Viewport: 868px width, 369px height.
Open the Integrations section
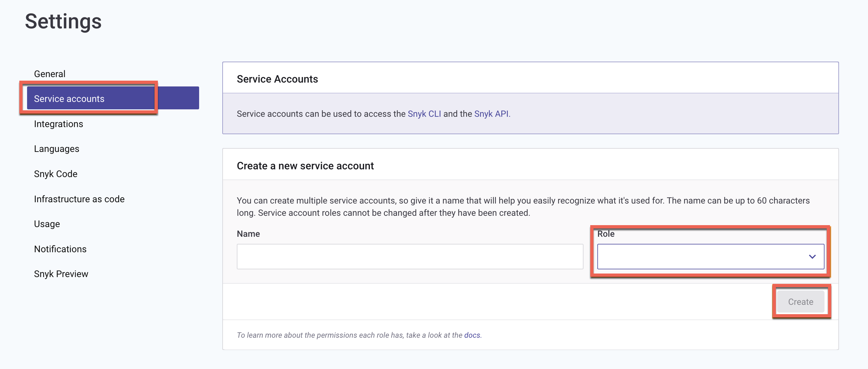click(x=58, y=124)
